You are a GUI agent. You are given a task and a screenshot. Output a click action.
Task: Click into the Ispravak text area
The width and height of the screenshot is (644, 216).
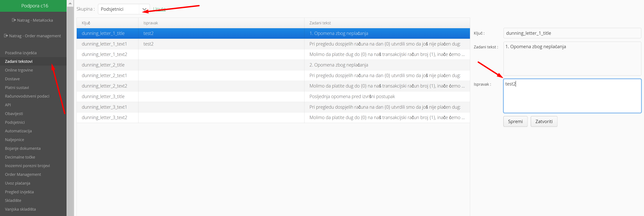click(x=572, y=96)
